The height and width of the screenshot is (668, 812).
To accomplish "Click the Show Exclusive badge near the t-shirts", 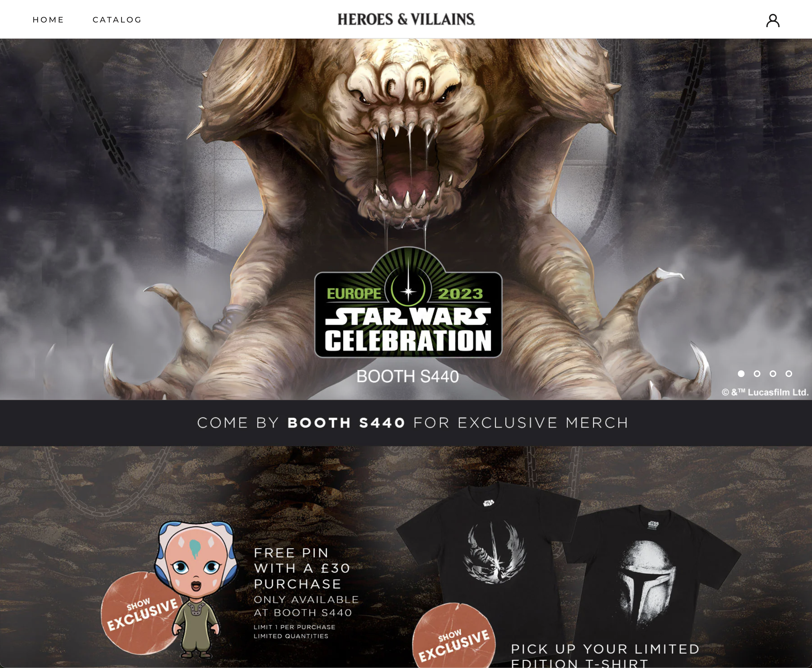I will [454, 636].
